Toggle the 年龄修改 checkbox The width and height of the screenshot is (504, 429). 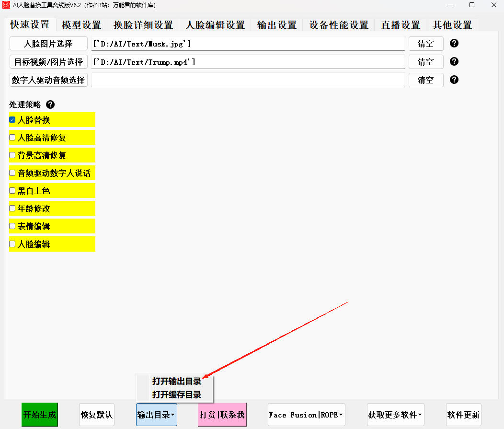[x=12, y=209]
